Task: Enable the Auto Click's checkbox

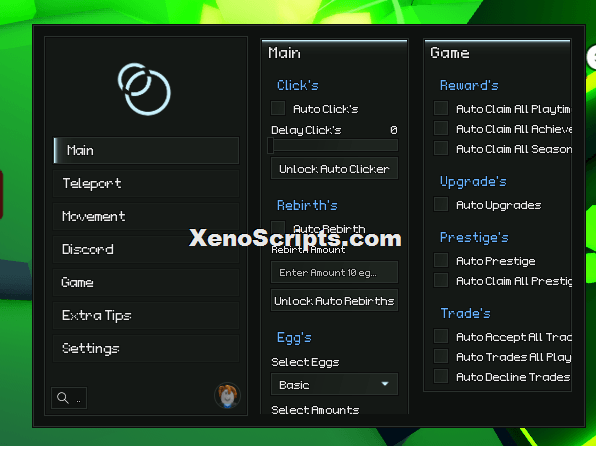Action: 278,108
